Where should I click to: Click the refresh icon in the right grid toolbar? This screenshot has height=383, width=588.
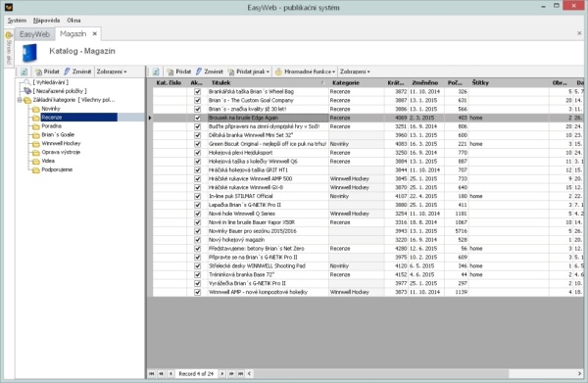[x=156, y=72]
